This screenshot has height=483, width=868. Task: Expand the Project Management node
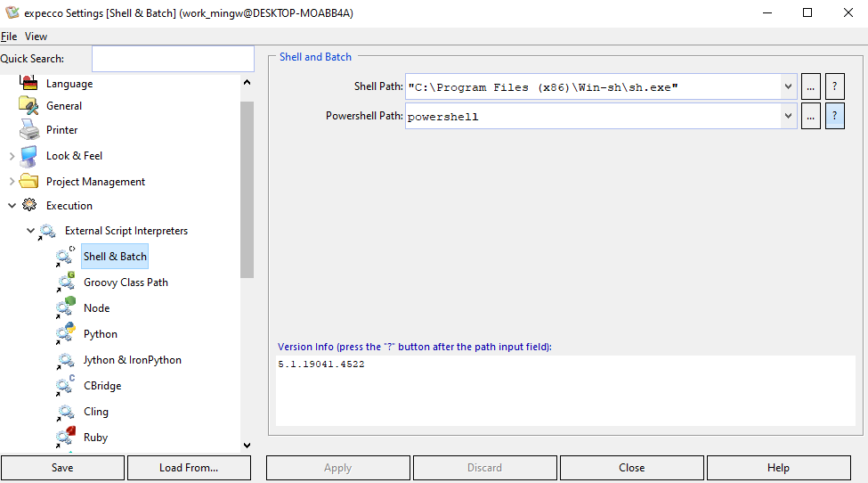pyautogui.click(x=12, y=182)
